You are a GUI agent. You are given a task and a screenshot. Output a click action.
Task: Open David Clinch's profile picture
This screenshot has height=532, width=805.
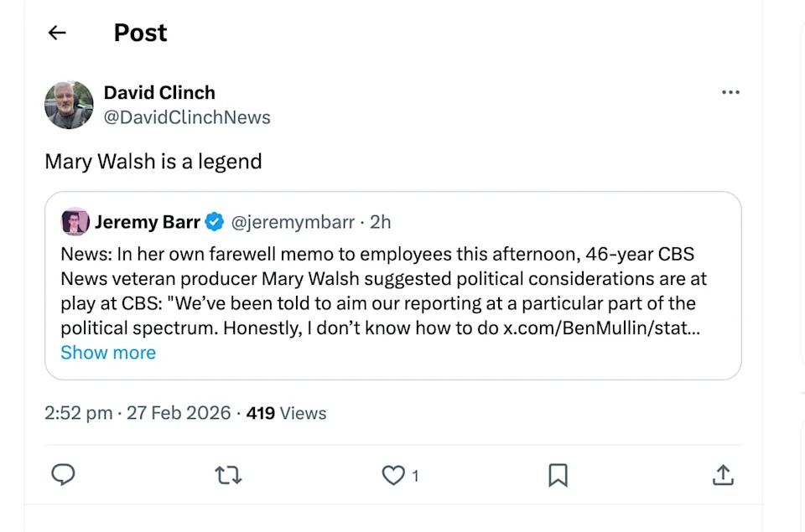(69, 105)
